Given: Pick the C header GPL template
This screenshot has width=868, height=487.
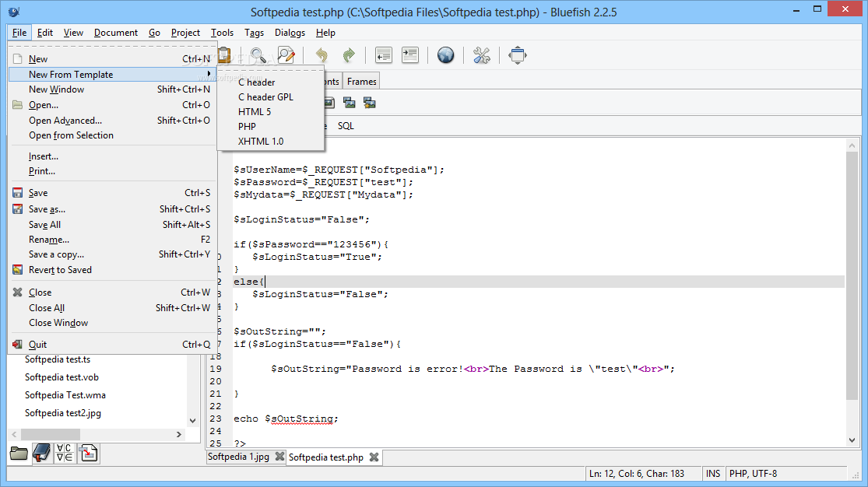Looking at the screenshot, I should [x=271, y=96].
